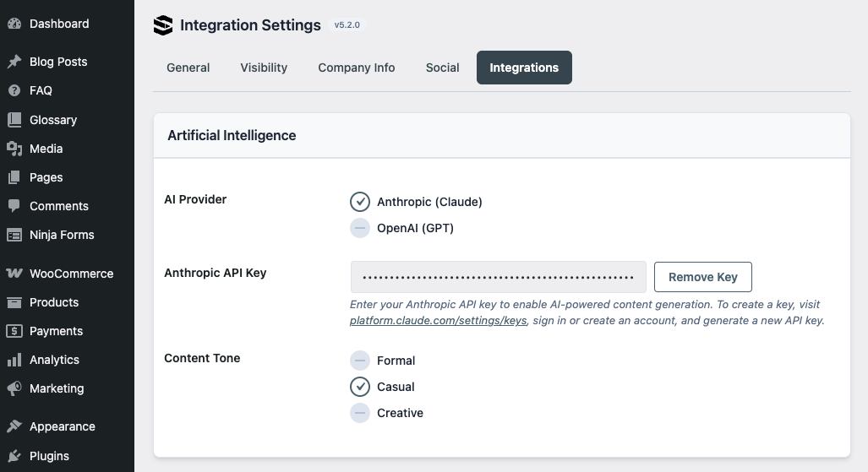Click the WooCommerce logo icon

coord(14,274)
